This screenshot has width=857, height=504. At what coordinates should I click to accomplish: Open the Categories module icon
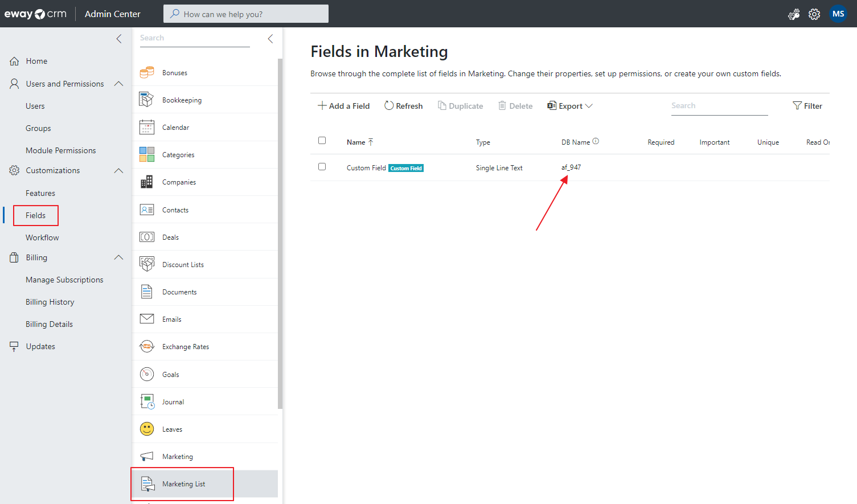(x=147, y=154)
